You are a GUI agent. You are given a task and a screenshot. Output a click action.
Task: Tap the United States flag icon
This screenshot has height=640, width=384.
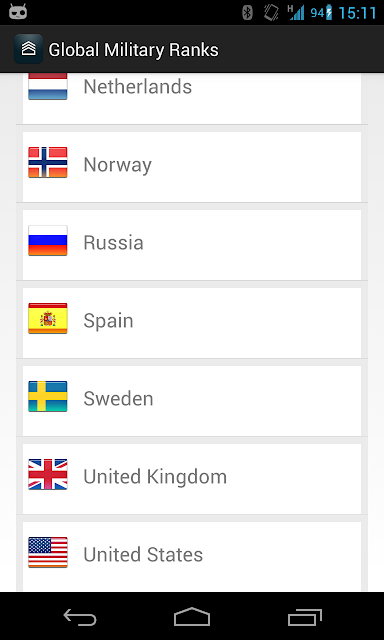(x=48, y=552)
